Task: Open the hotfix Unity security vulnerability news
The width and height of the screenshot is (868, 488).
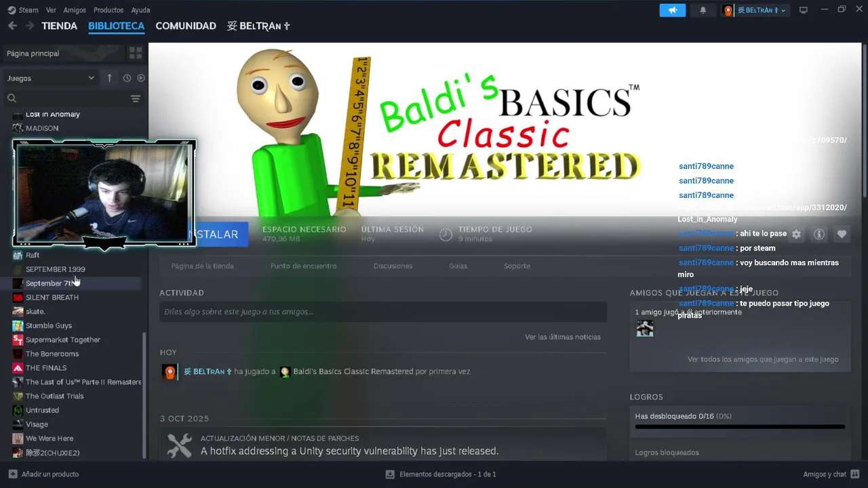Action: point(349,451)
